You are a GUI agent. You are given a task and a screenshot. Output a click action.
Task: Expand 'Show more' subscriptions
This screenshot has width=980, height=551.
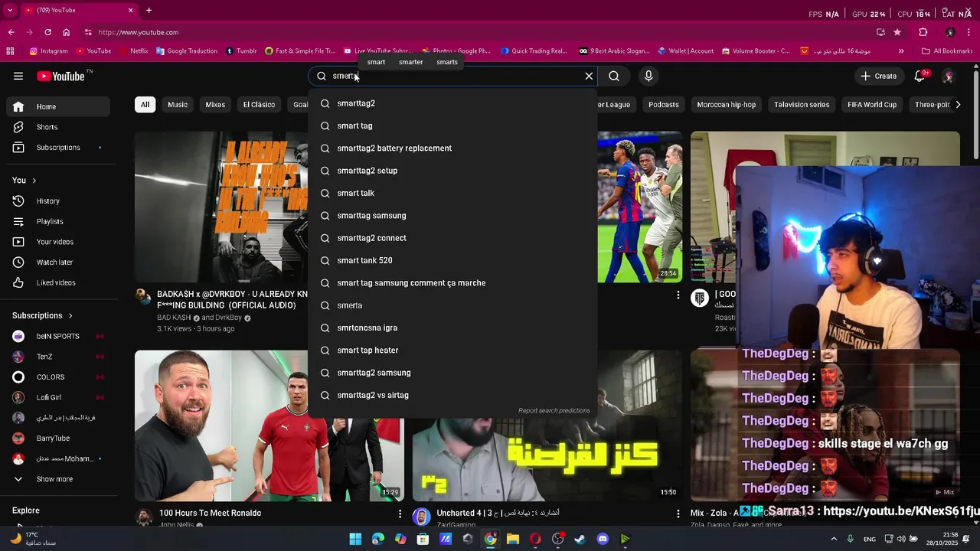[57, 479]
